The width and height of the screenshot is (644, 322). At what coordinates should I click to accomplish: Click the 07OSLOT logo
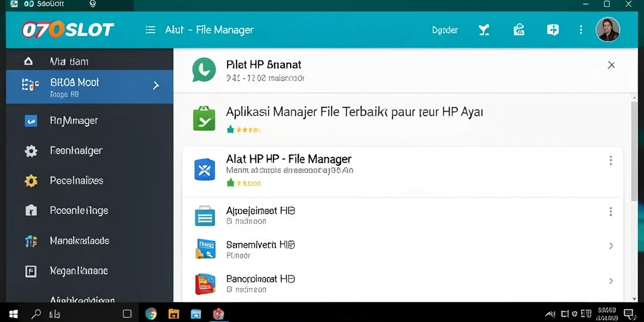pyautogui.click(x=68, y=30)
